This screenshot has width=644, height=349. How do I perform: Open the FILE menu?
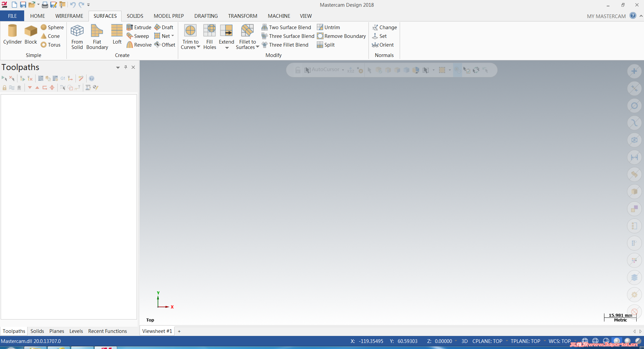coord(12,16)
